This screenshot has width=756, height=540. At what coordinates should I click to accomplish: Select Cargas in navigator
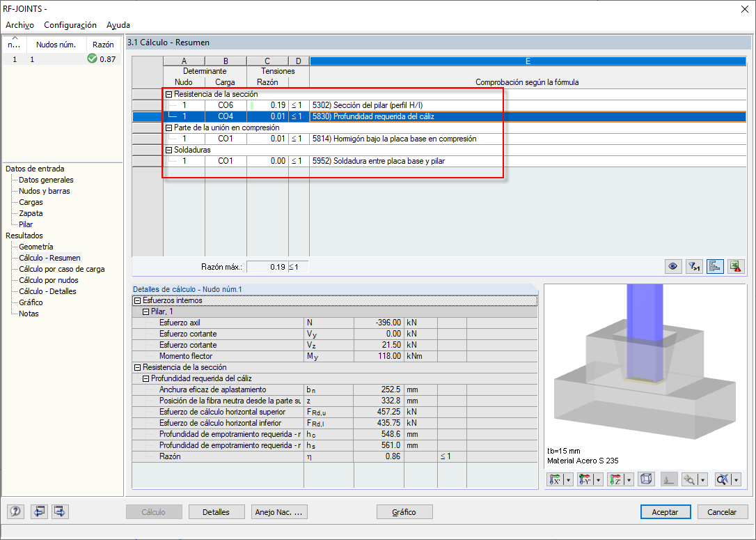click(31, 202)
